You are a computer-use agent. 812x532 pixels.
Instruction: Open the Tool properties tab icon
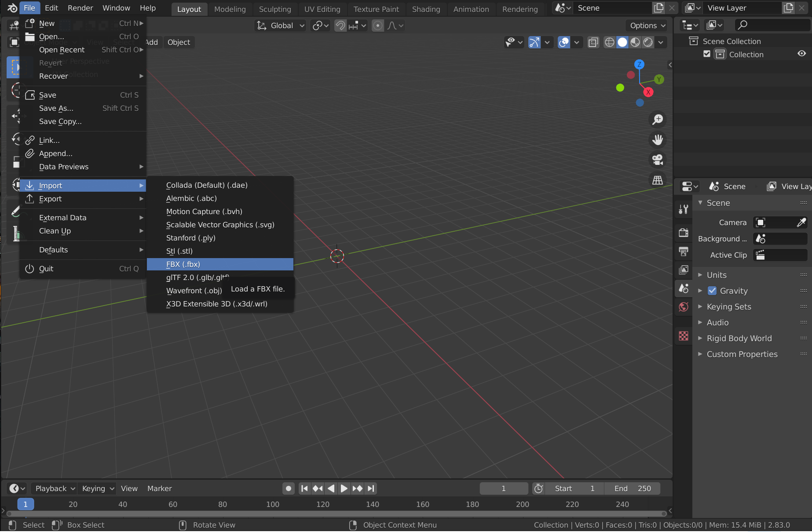pyautogui.click(x=684, y=209)
